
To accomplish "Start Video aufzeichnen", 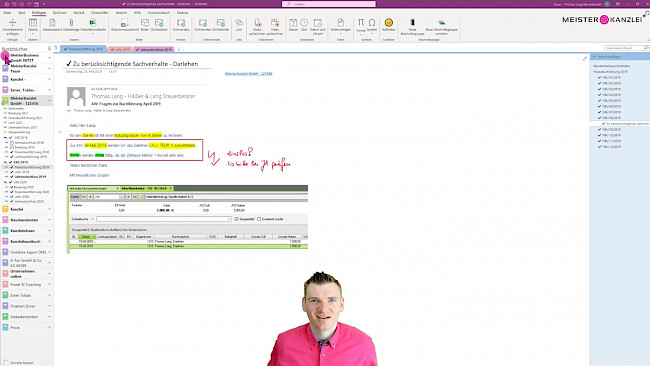I will pos(275,27).
